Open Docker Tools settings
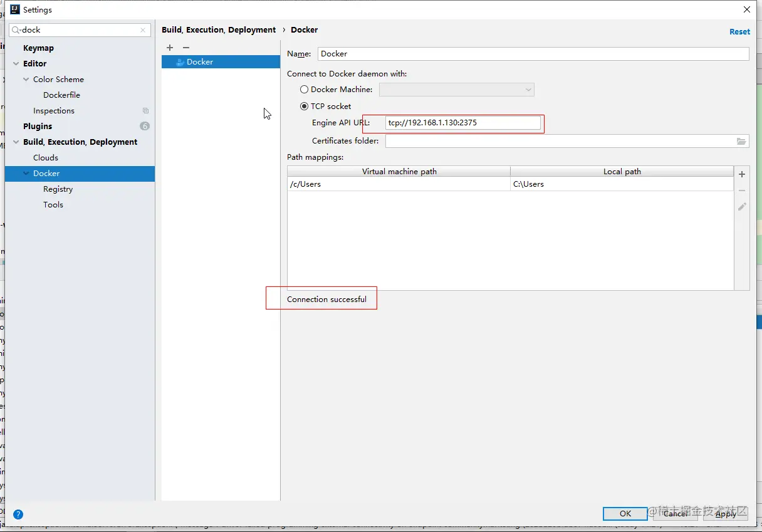The image size is (762, 532). click(x=53, y=205)
